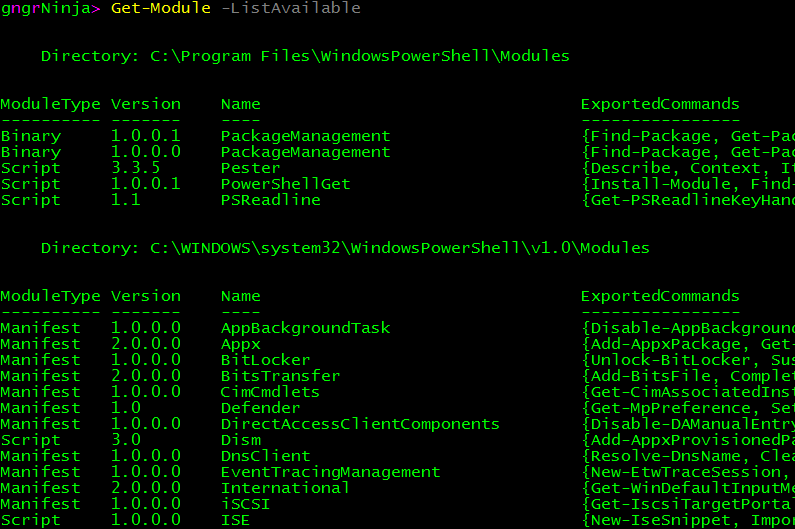This screenshot has height=529, width=795.
Task: Select the Pester module name
Action: [x=250, y=168]
